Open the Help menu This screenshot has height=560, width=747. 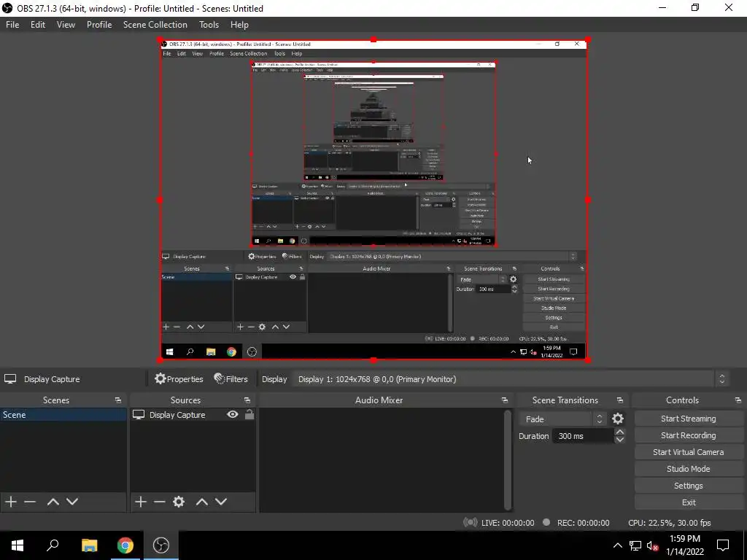[239, 25]
